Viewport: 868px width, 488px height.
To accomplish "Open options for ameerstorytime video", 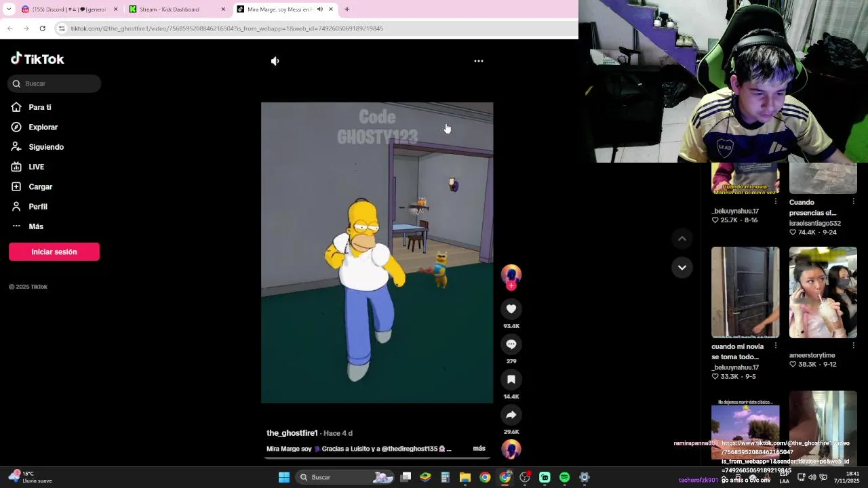I will point(853,346).
